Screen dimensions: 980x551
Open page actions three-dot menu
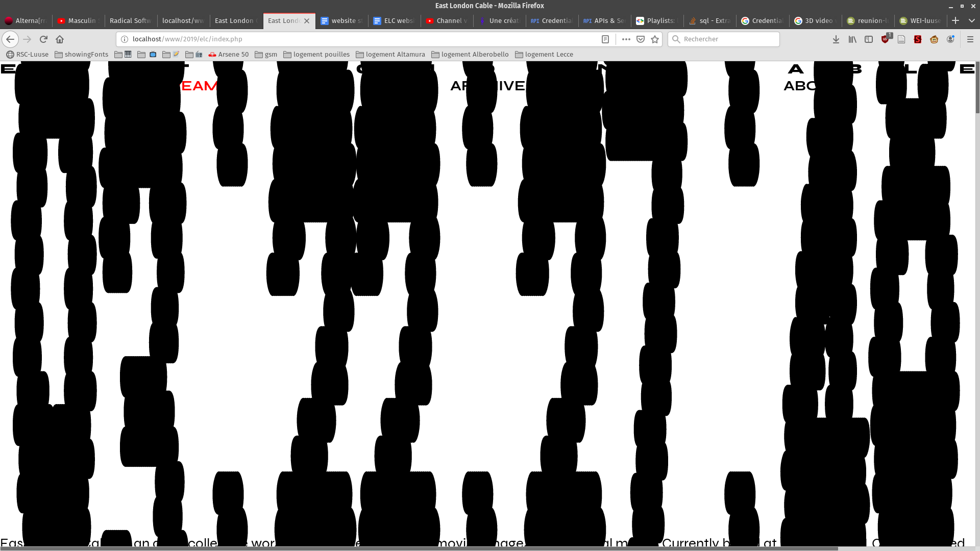pos(626,39)
